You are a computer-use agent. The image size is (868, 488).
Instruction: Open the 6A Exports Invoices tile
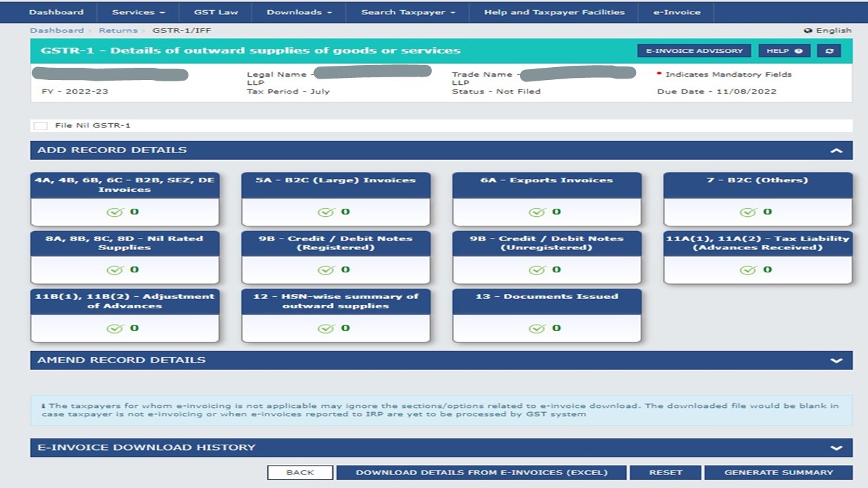coord(547,199)
